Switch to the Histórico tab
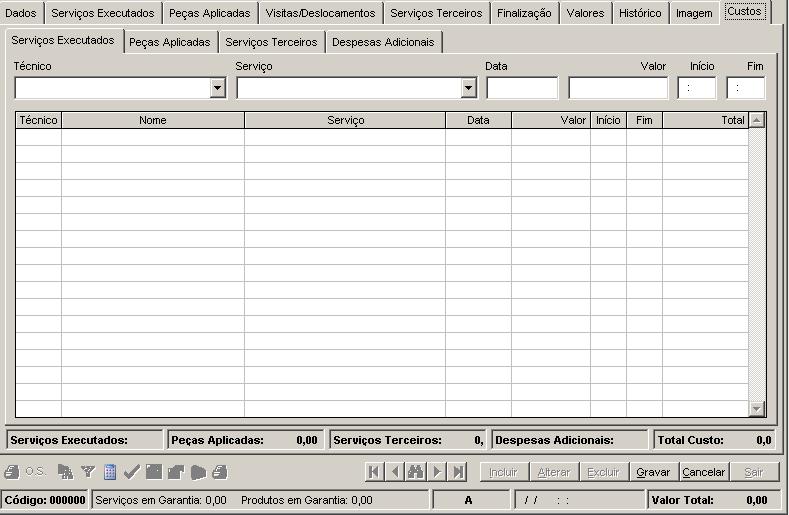The height and width of the screenshot is (515, 789). 640,13
